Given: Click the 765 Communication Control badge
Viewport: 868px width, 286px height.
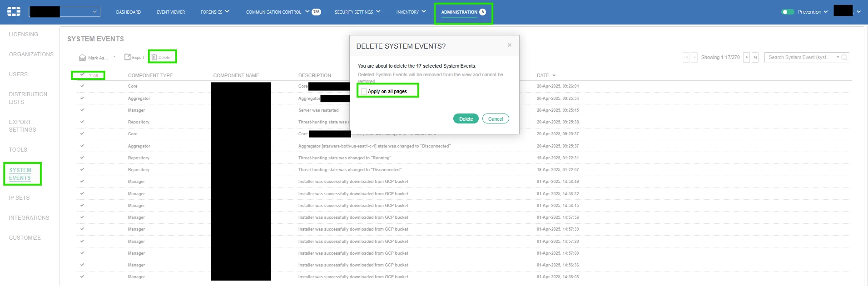Looking at the screenshot, I should (x=316, y=12).
